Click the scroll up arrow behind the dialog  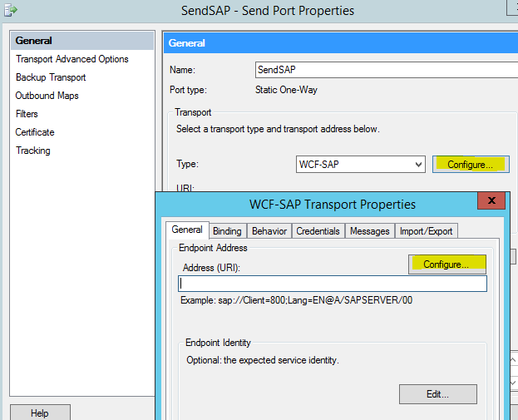514,360
